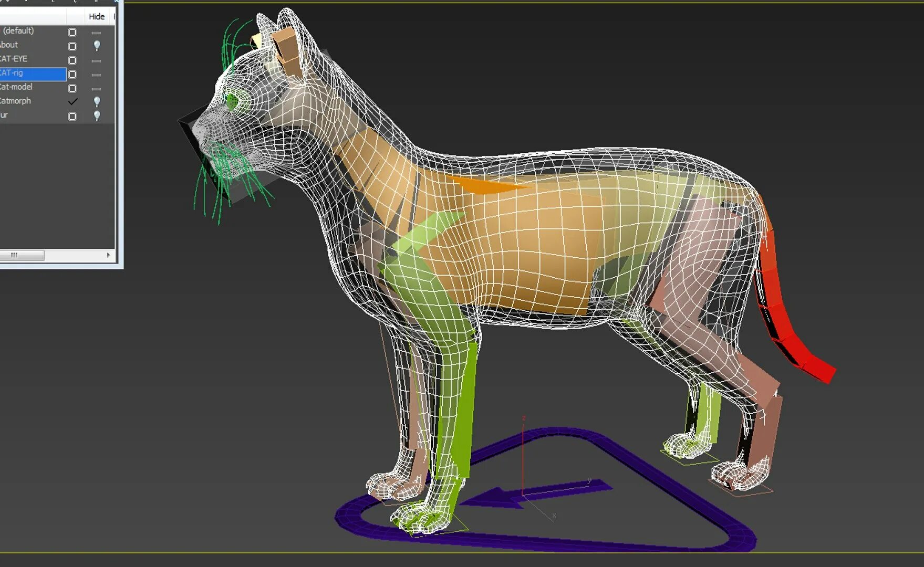Select the Fur layer name
The width and height of the screenshot is (924, 567).
coord(4,115)
